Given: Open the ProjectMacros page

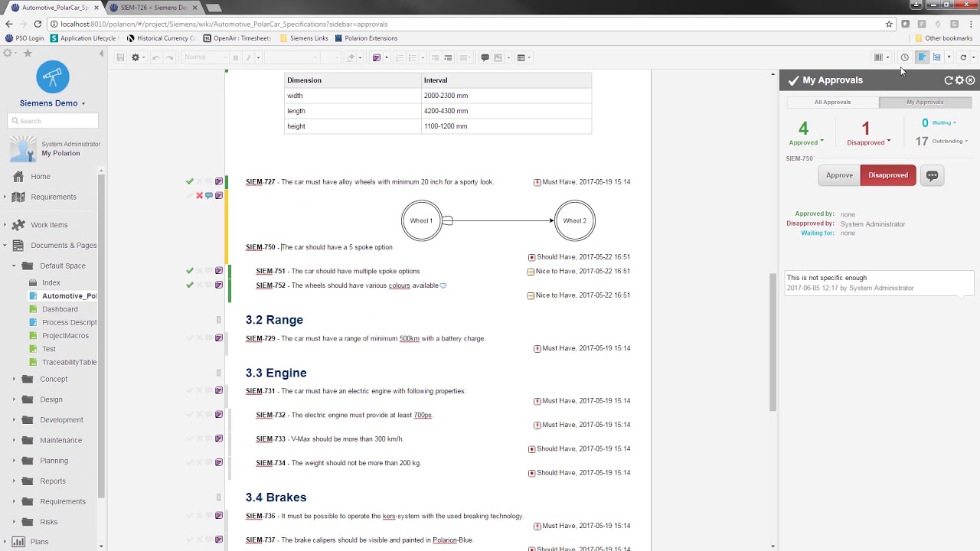Looking at the screenshot, I should click(65, 336).
